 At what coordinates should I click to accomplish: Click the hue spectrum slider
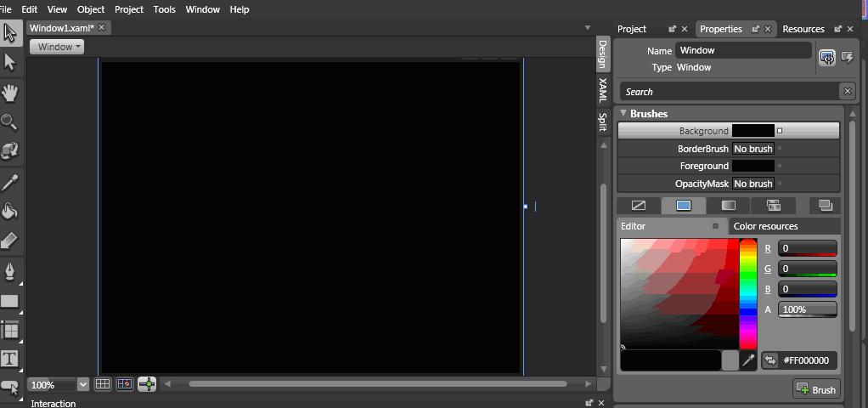point(748,294)
